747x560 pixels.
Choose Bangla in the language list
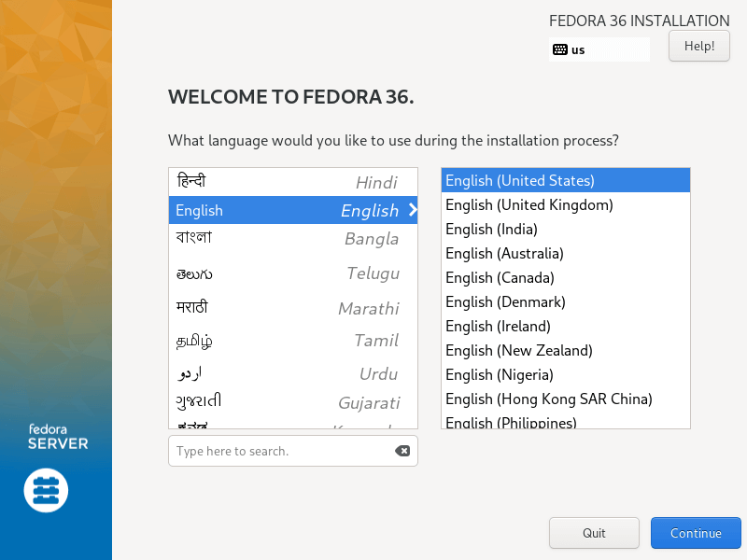(x=292, y=238)
